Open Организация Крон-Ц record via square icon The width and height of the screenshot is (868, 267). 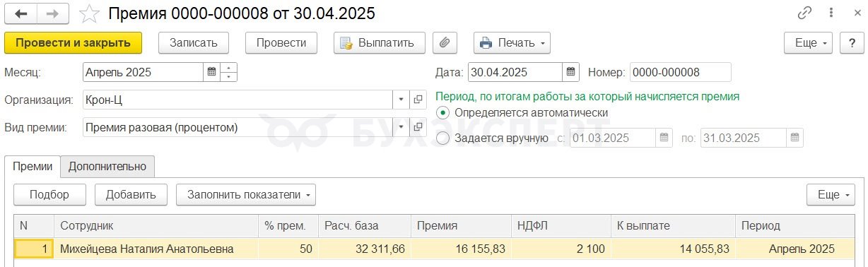tap(418, 100)
